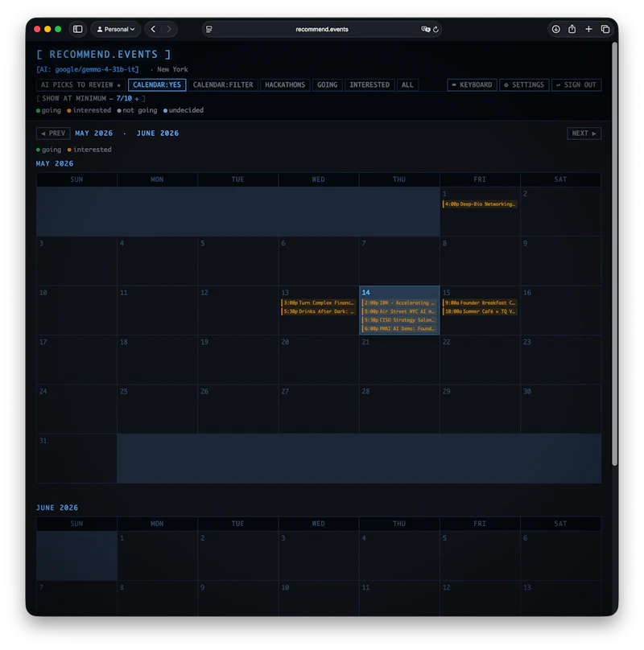
Task: Click the RECOMMEND.EVENTS site title
Action: [x=104, y=55]
